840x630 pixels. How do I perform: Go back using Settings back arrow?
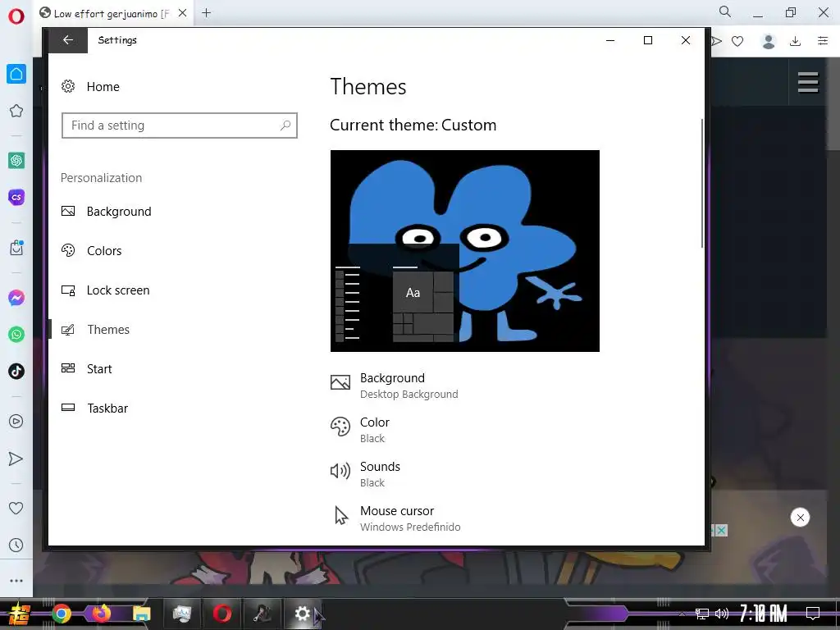tap(68, 40)
